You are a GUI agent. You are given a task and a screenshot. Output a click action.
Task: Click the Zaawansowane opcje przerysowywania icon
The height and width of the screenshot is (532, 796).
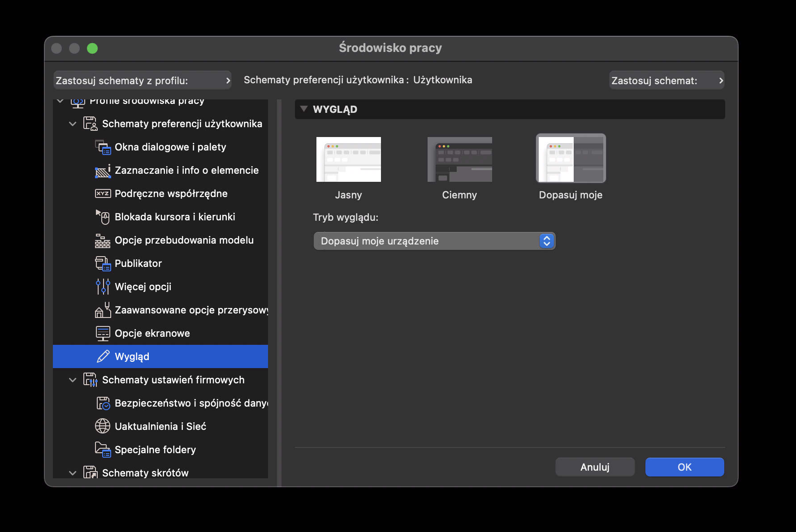(x=103, y=310)
